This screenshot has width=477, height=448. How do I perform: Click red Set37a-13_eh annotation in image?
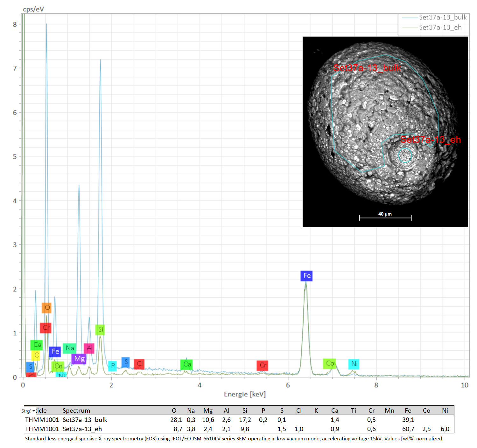click(x=431, y=139)
